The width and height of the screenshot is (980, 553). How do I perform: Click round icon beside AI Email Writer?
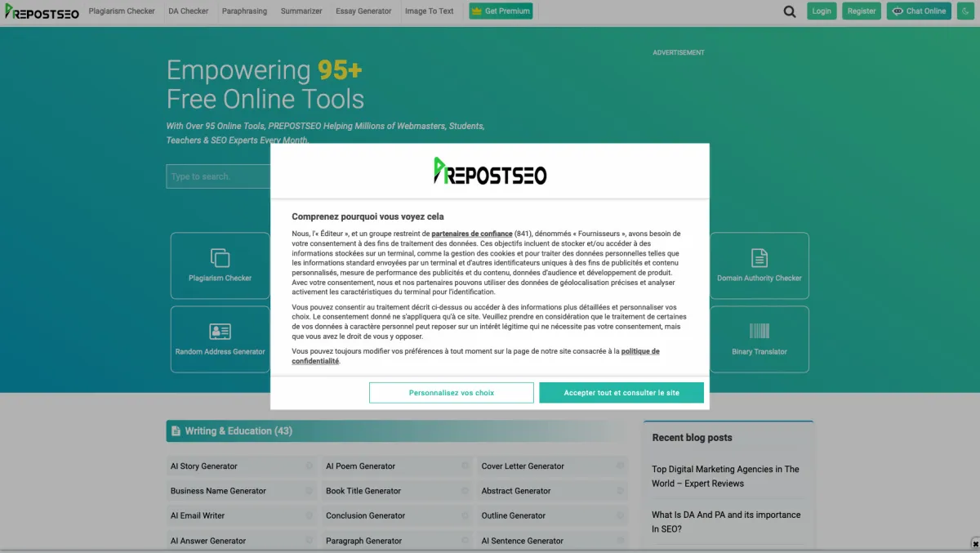[310, 515]
